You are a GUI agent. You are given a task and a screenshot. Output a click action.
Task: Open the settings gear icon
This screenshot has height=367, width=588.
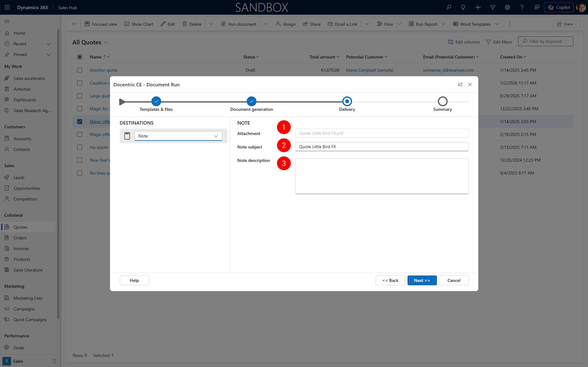pyautogui.click(x=507, y=7)
